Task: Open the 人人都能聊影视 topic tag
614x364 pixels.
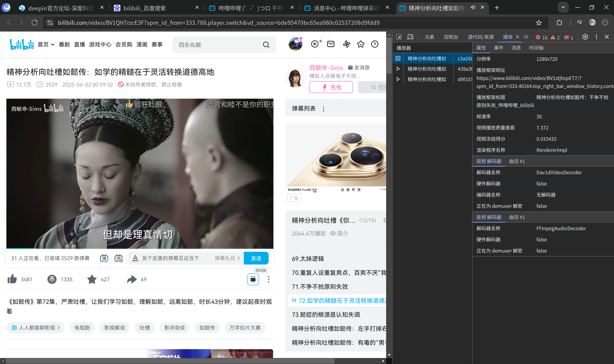Action: (x=35, y=328)
